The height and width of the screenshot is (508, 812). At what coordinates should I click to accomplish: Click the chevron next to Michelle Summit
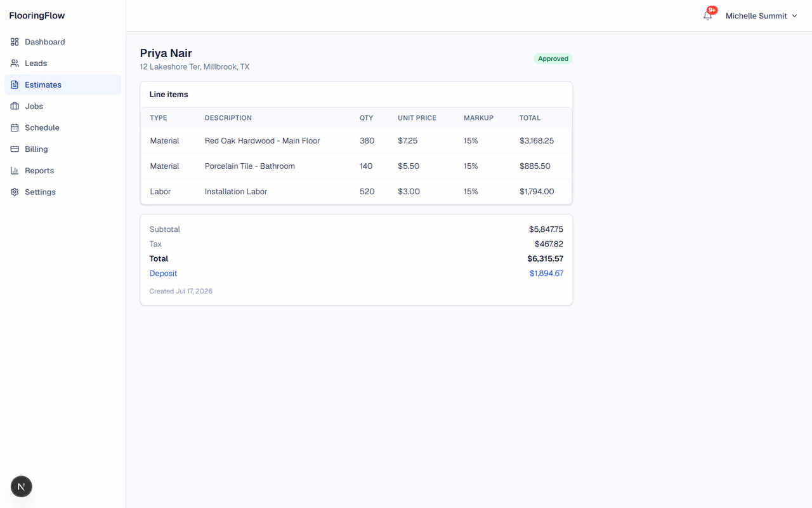point(795,16)
